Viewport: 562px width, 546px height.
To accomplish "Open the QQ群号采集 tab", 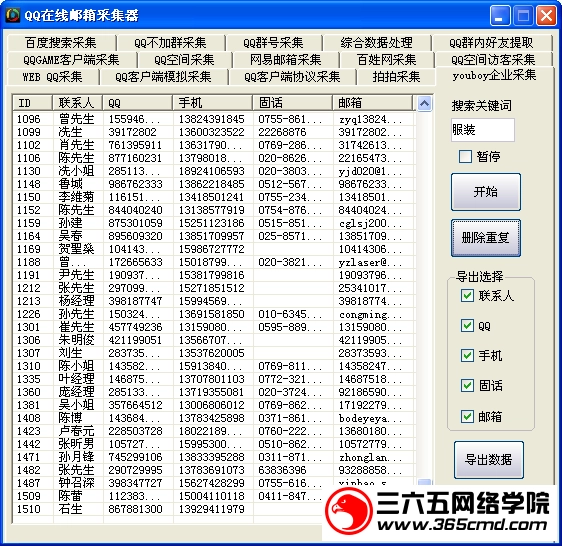I will point(273,43).
